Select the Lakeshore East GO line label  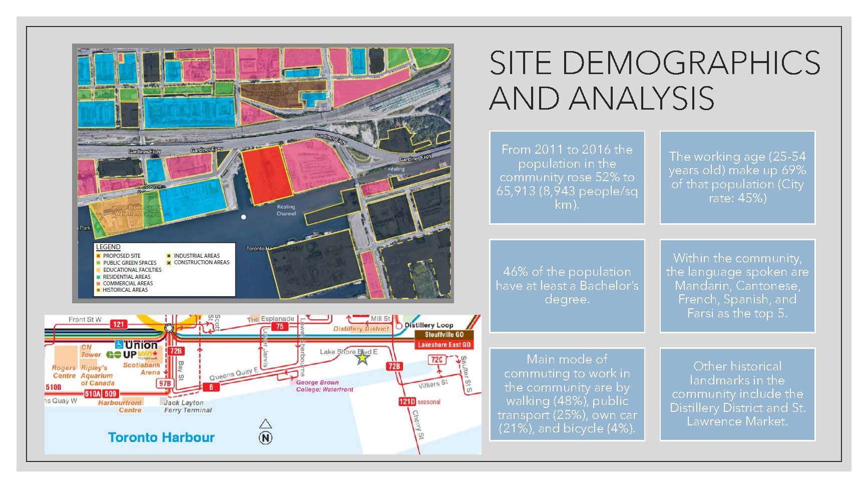(x=444, y=345)
